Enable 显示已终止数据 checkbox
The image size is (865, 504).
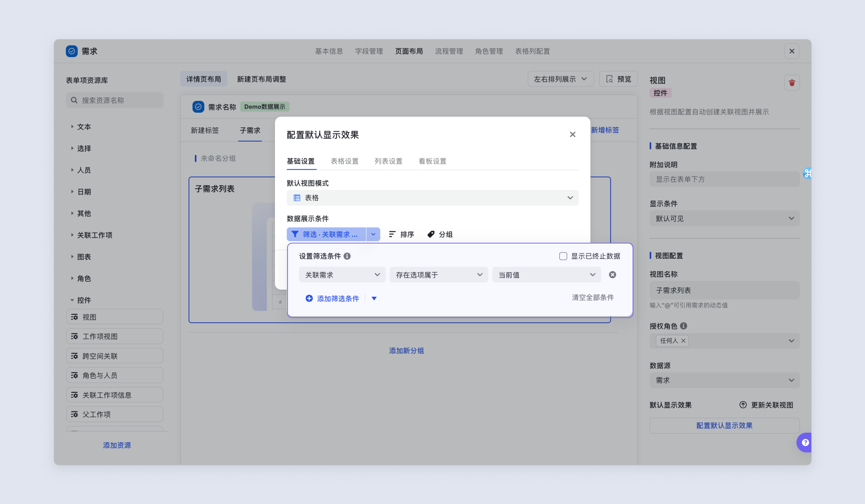(563, 256)
